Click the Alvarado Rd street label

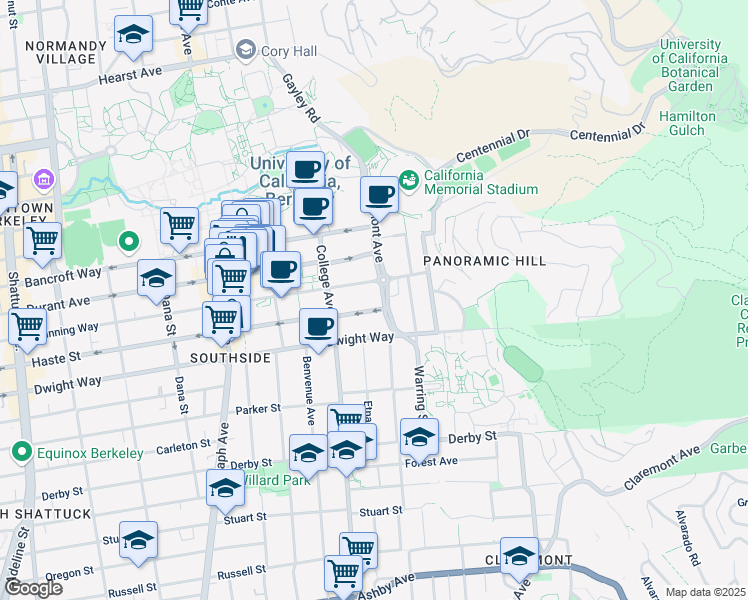point(687,538)
